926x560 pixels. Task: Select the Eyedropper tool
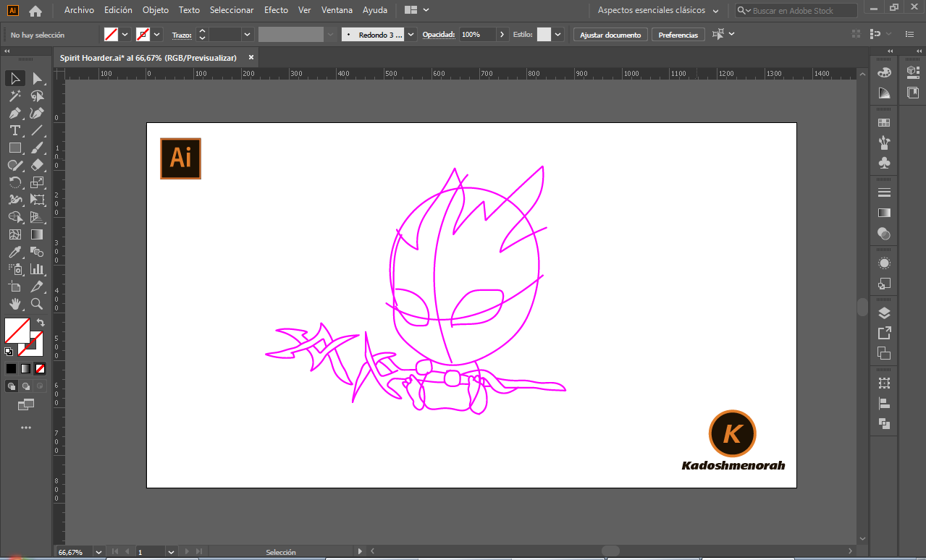tap(15, 252)
